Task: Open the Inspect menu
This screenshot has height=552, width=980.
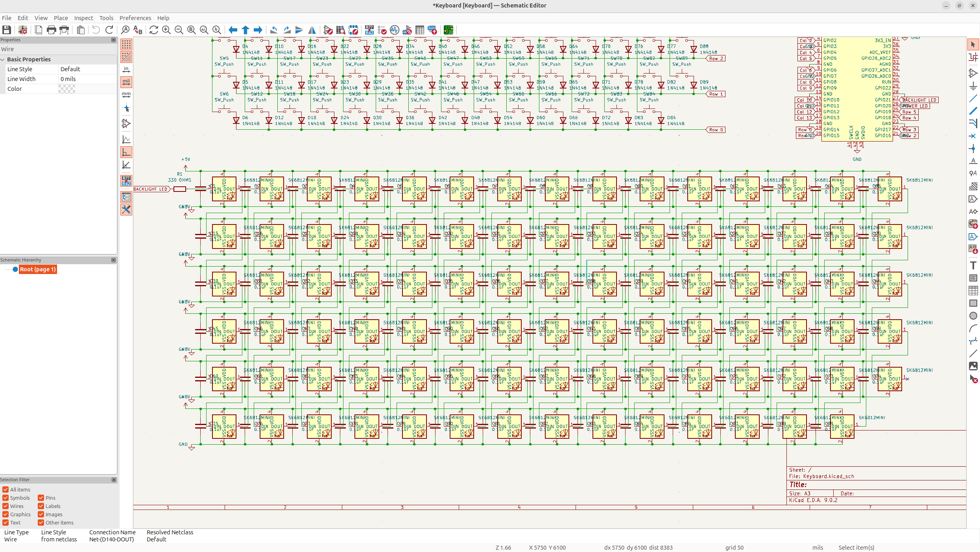Action: (x=83, y=18)
